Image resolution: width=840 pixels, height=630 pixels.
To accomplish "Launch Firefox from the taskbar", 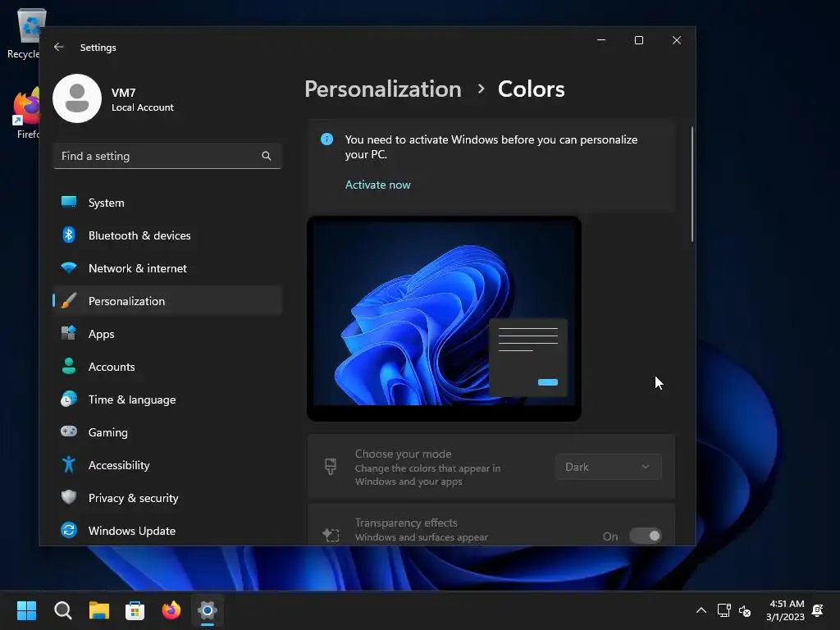I will (x=171, y=610).
